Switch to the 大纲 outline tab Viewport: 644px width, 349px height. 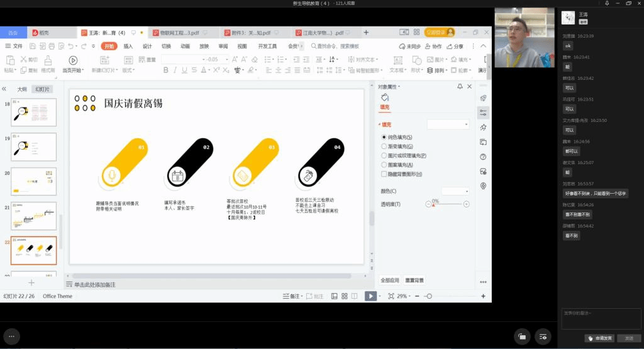22,89
